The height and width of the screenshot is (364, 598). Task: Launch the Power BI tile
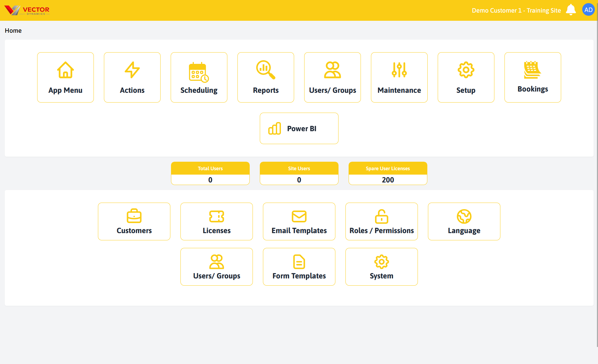[x=299, y=128]
